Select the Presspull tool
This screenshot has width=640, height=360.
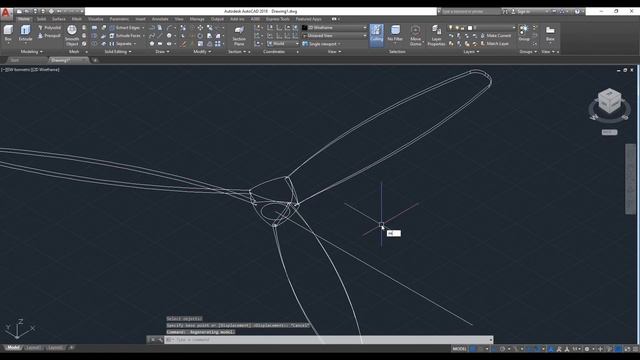point(49,36)
